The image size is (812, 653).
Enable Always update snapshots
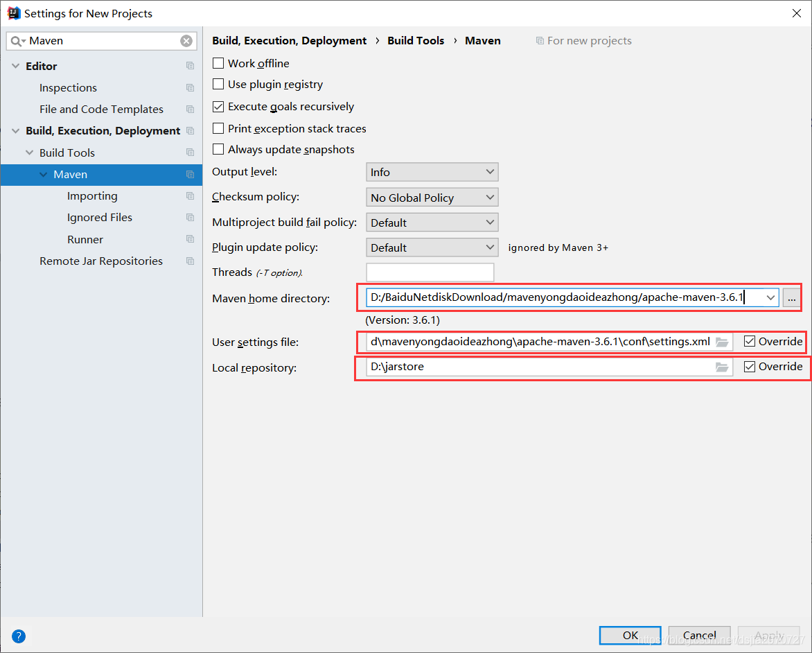[218, 149]
